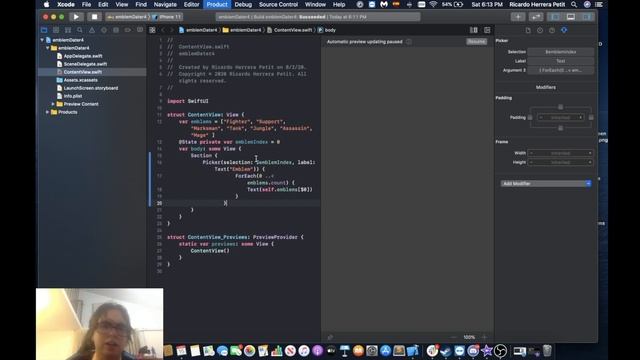Viewport: 640px width, 360px height.
Task: Open the Find navigator magnifier icon
Action: pyautogui.click(x=80, y=30)
